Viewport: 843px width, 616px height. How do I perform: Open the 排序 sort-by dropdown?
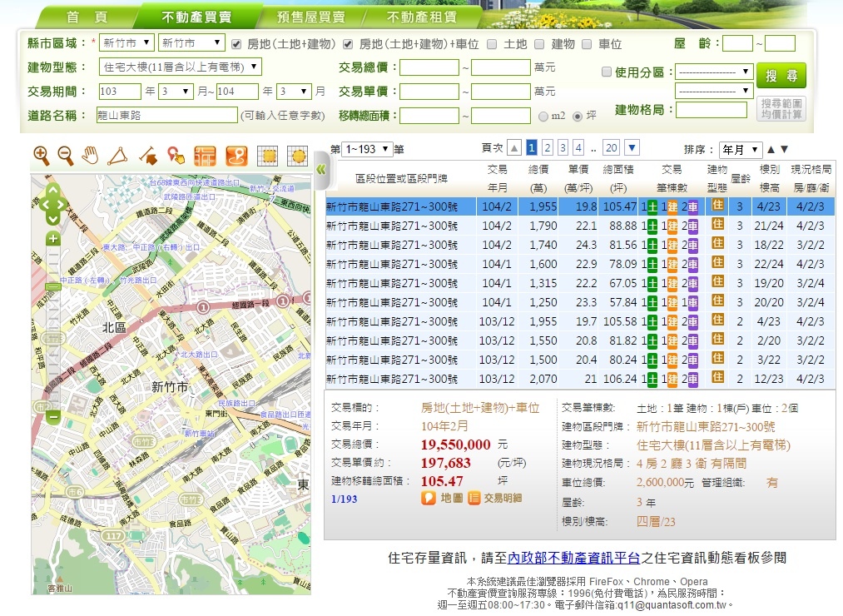click(x=740, y=150)
